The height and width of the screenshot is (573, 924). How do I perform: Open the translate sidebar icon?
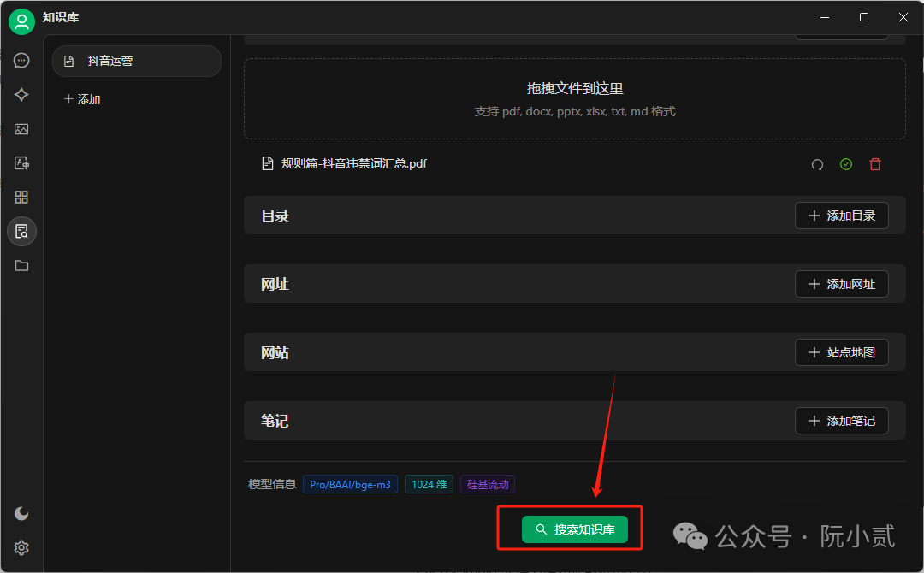[21, 163]
